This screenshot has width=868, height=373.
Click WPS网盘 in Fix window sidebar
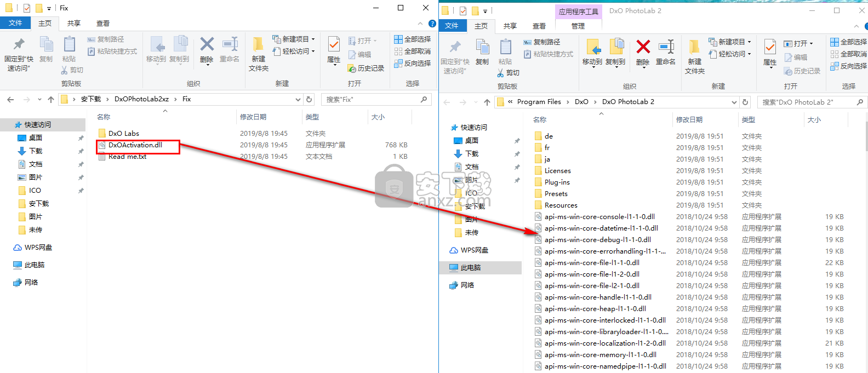[x=38, y=248]
